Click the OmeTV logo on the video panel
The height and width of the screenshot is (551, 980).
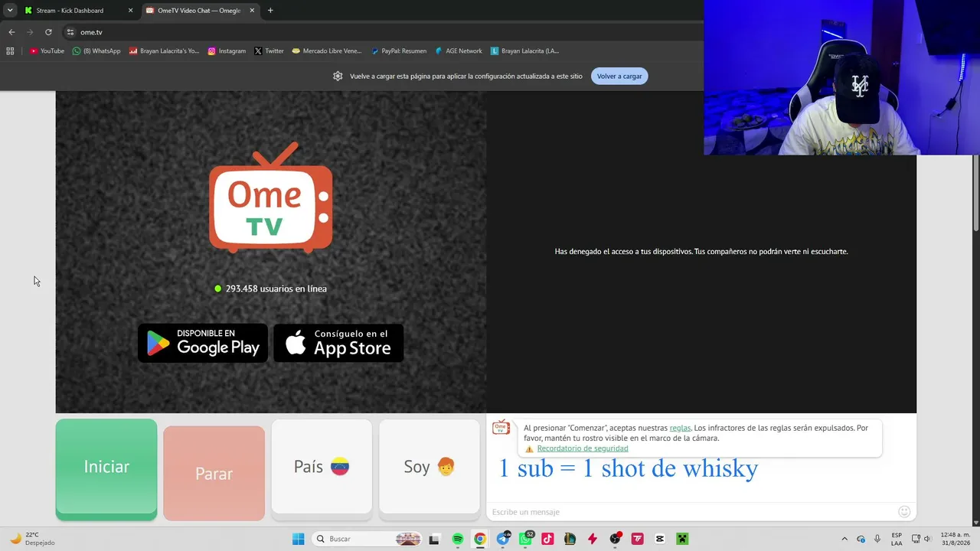[271, 197]
